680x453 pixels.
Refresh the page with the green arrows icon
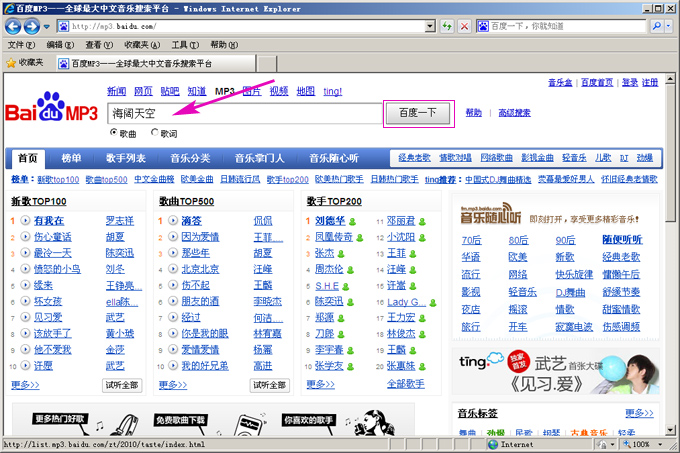(446, 26)
